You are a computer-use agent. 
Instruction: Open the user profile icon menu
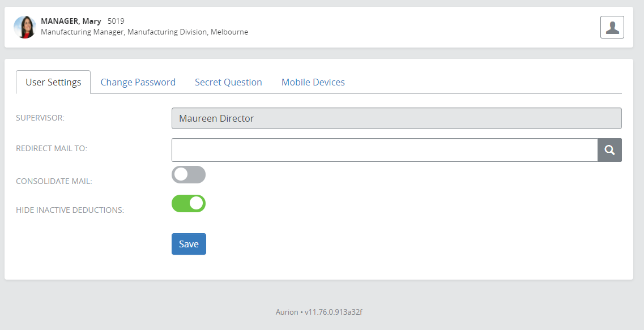[612, 27]
